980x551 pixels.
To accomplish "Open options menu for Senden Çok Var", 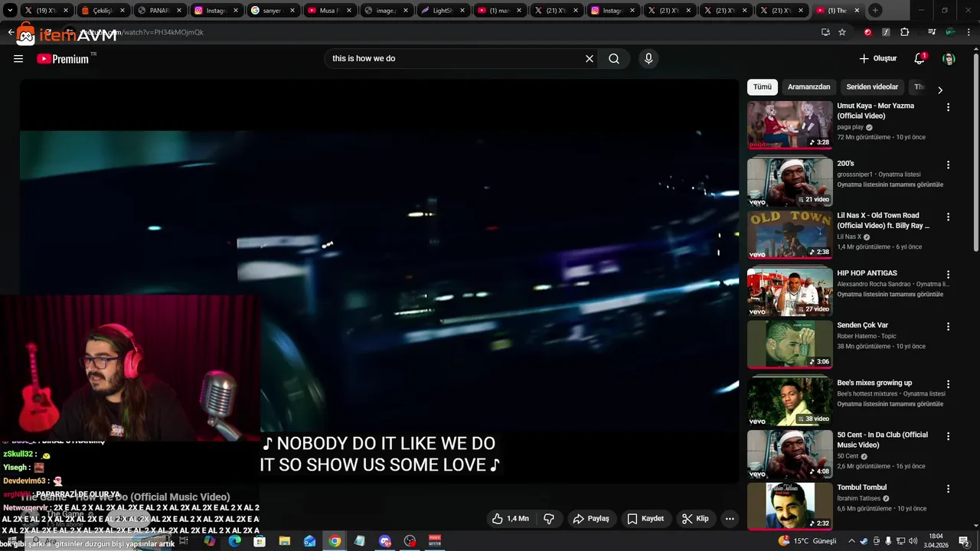I will pyautogui.click(x=948, y=327).
